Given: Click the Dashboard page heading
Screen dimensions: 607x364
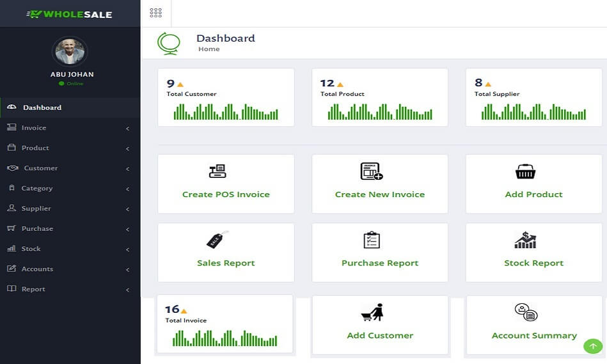Looking at the screenshot, I should pyautogui.click(x=226, y=38).
